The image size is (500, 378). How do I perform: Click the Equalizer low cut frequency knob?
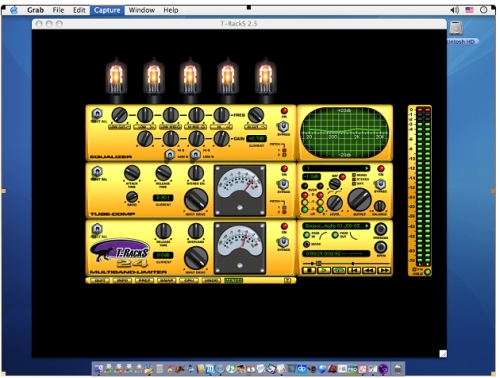[x=119, y=115]
